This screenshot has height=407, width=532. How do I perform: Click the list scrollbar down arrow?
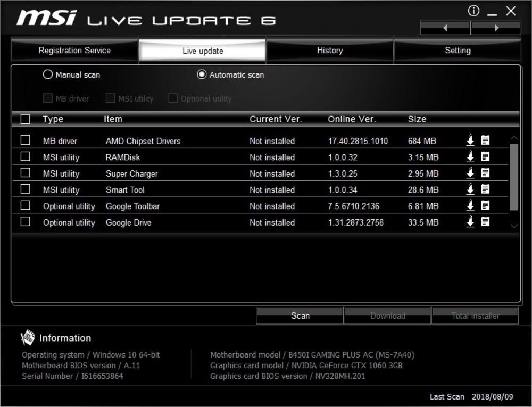coord(514,226)
